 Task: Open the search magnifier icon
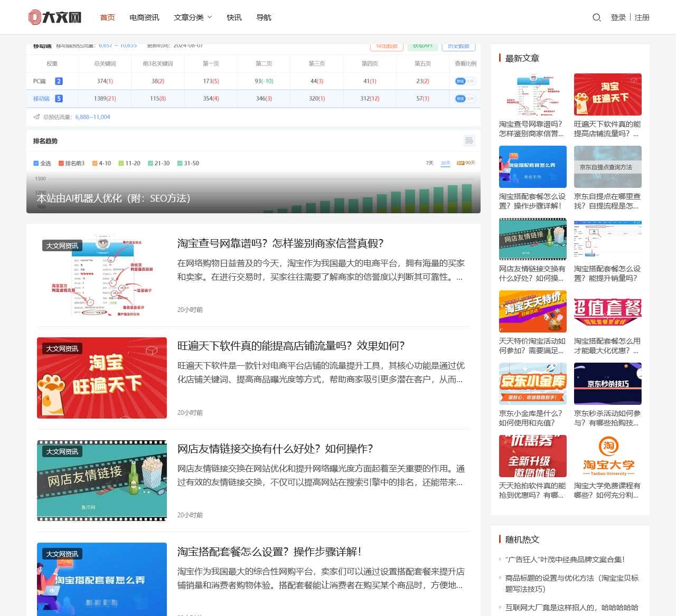597,17
